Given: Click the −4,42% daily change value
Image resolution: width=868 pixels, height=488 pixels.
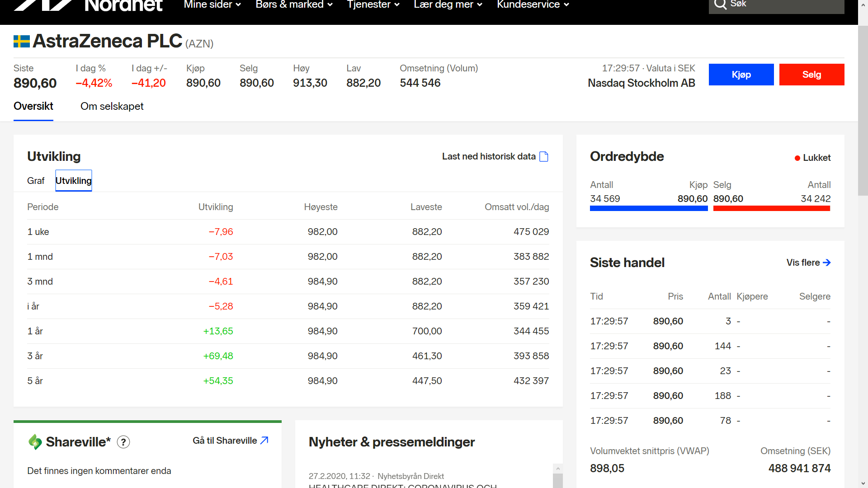Looking at the screenshot, I should (94, 83).
